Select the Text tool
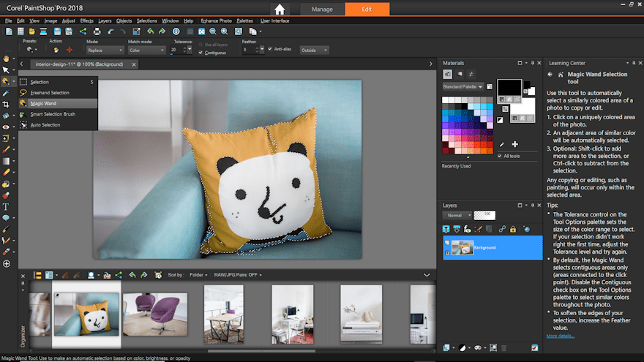 [7, 207]
